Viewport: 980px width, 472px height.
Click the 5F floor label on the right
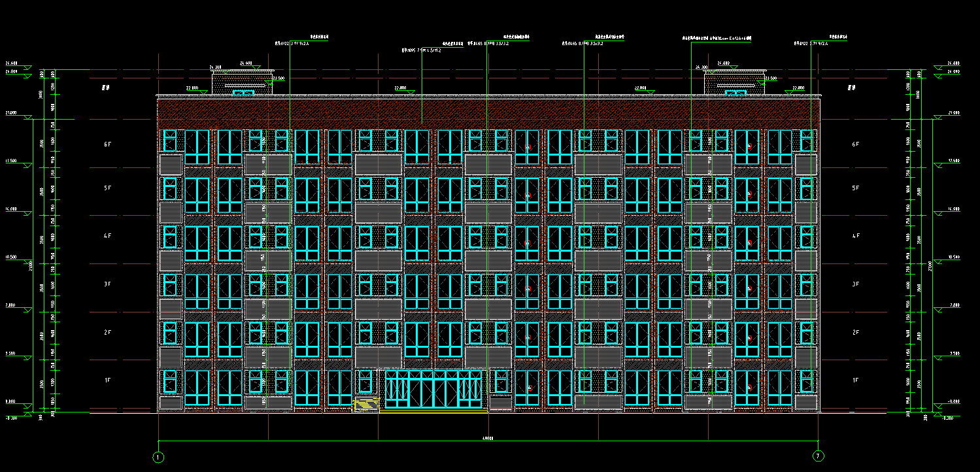coord(855,188)
